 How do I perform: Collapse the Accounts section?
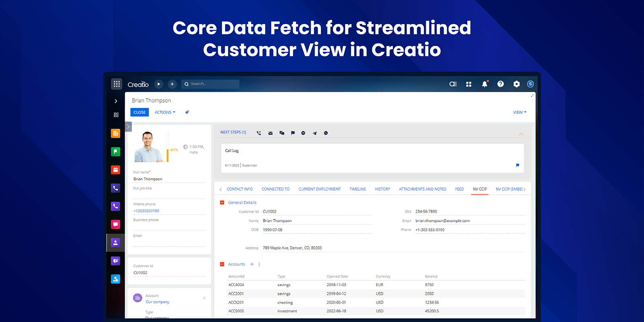222,264
